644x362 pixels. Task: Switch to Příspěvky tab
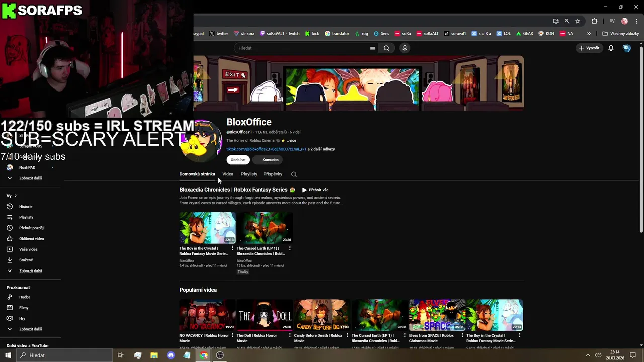pos(273,174)
